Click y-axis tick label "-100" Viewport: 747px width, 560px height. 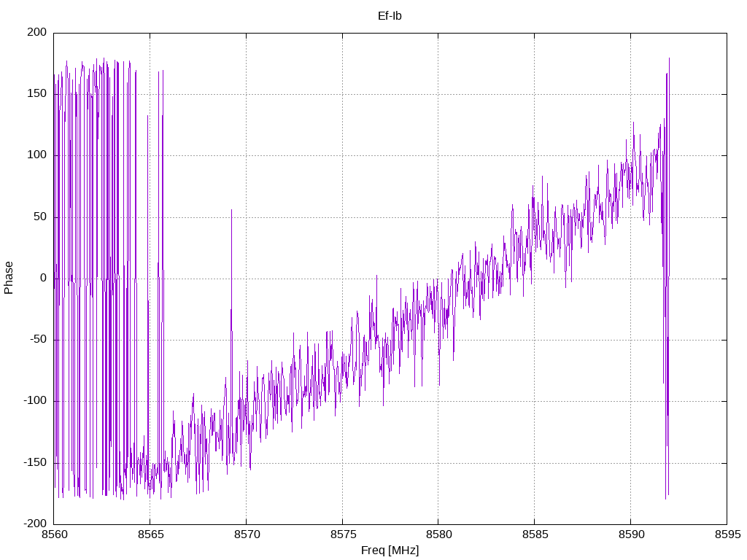click(x=35, y=401)
